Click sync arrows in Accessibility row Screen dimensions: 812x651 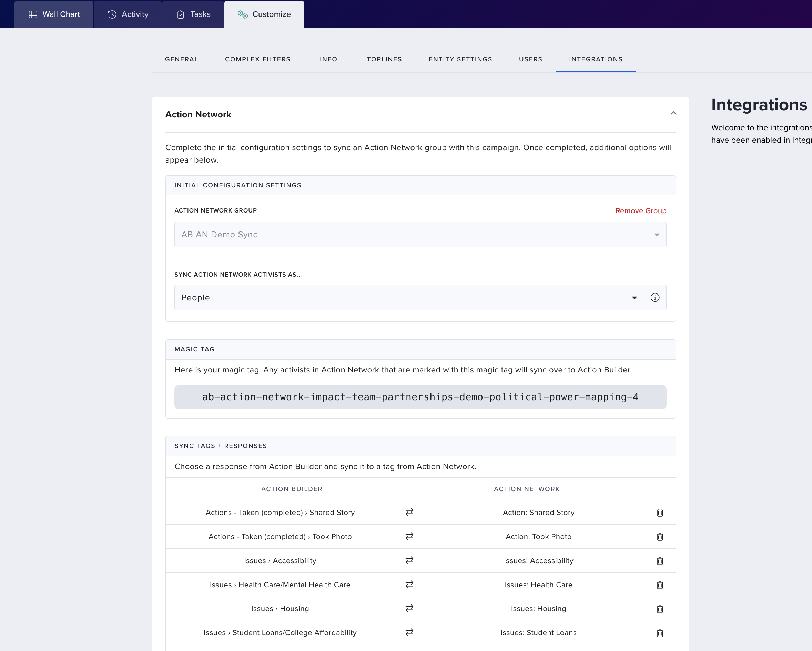[409, 560]
